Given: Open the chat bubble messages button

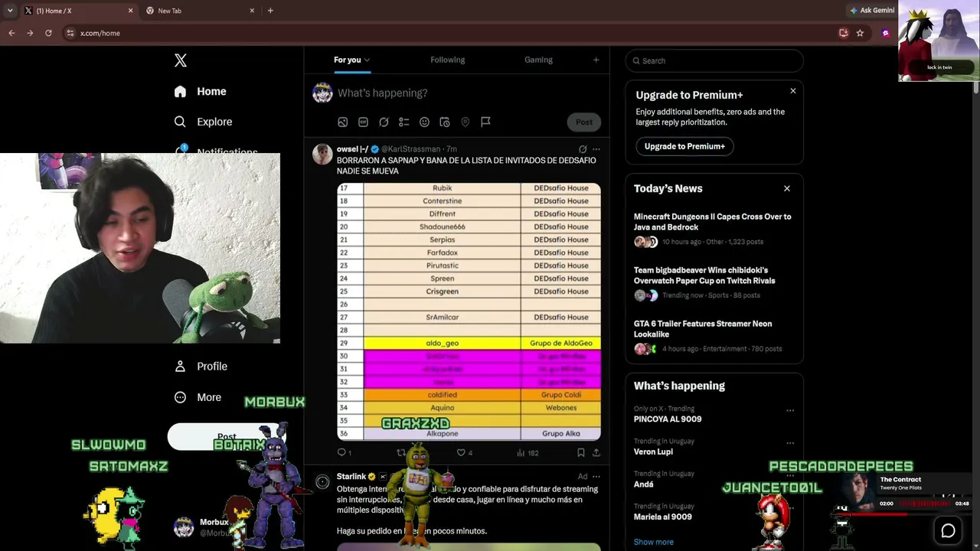Looking at the screenshot, I should [x=948, y=530].
